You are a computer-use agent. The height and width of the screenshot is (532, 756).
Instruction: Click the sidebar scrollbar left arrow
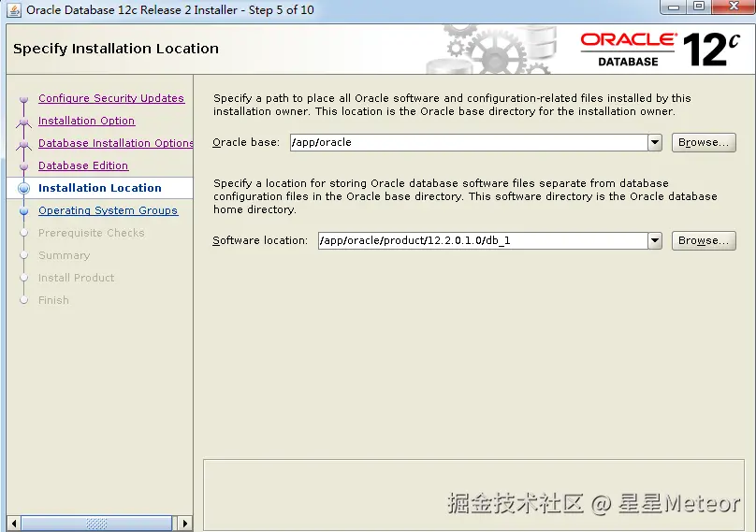point(14,524)
